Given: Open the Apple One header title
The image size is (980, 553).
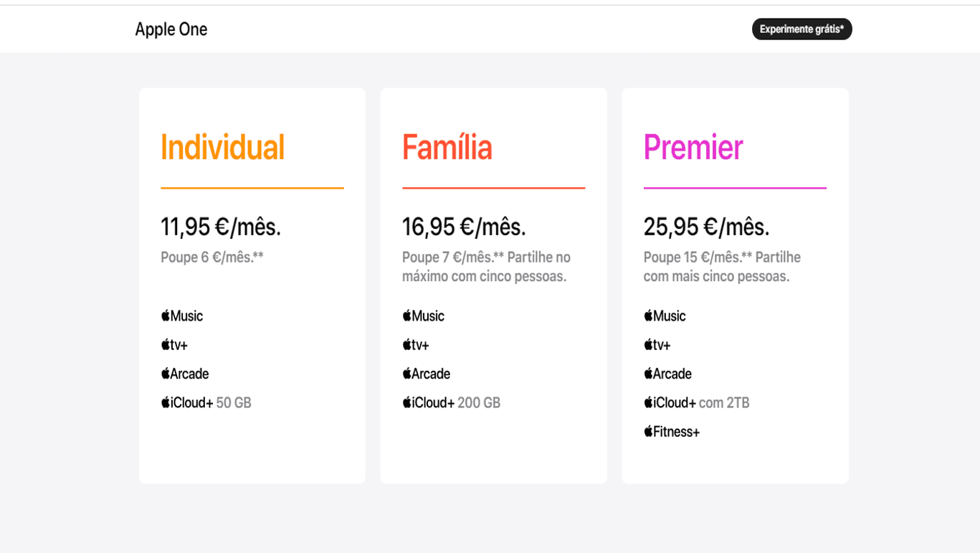Looking at the screenshot, I should 171,29.
